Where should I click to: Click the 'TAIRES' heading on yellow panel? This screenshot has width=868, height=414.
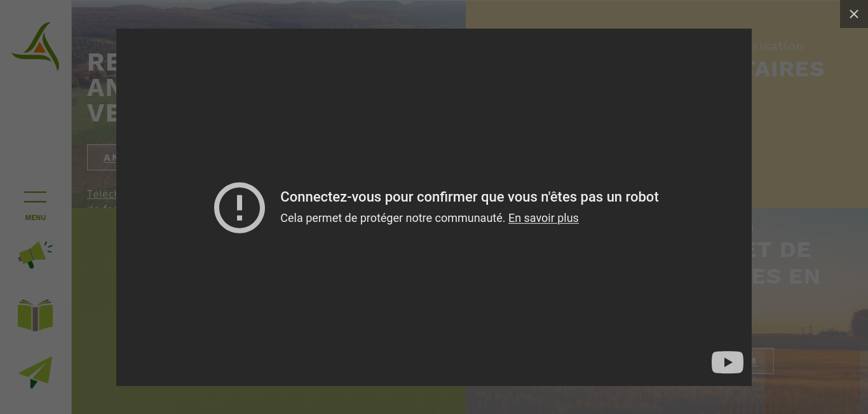click(x=788, y=69)
